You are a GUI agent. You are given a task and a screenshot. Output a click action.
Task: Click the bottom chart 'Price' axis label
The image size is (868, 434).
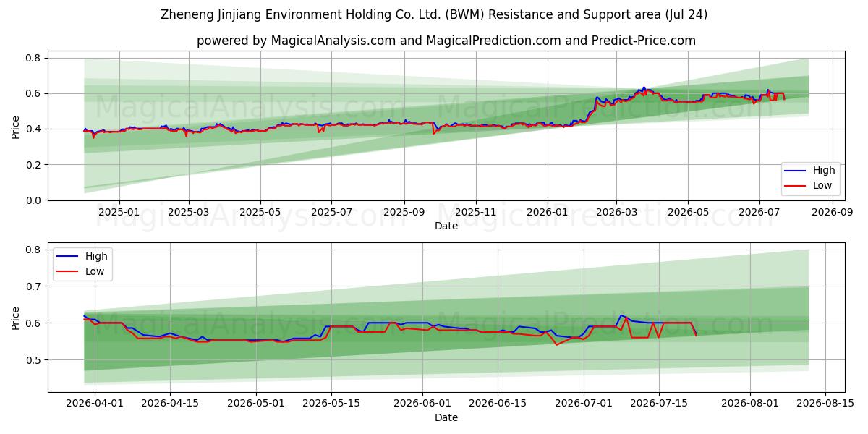pos(16,319)
